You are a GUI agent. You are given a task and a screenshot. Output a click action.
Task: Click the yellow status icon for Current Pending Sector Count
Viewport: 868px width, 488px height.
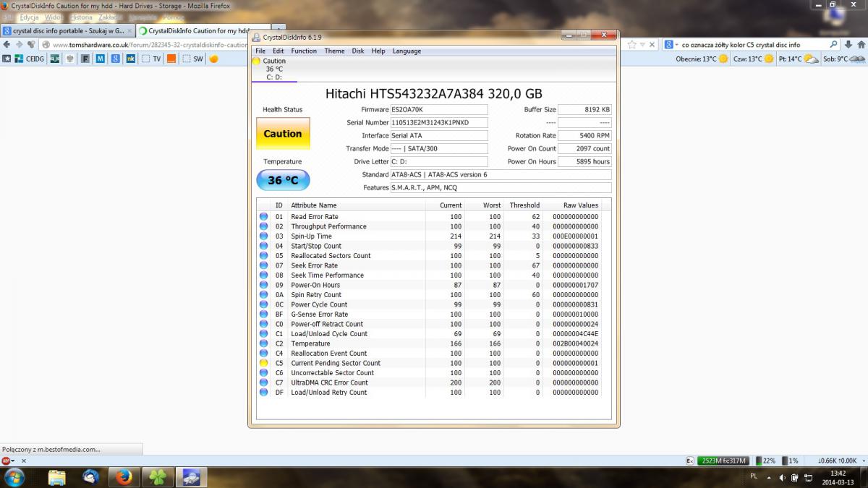pyautogui.click(x=264, y=363)
